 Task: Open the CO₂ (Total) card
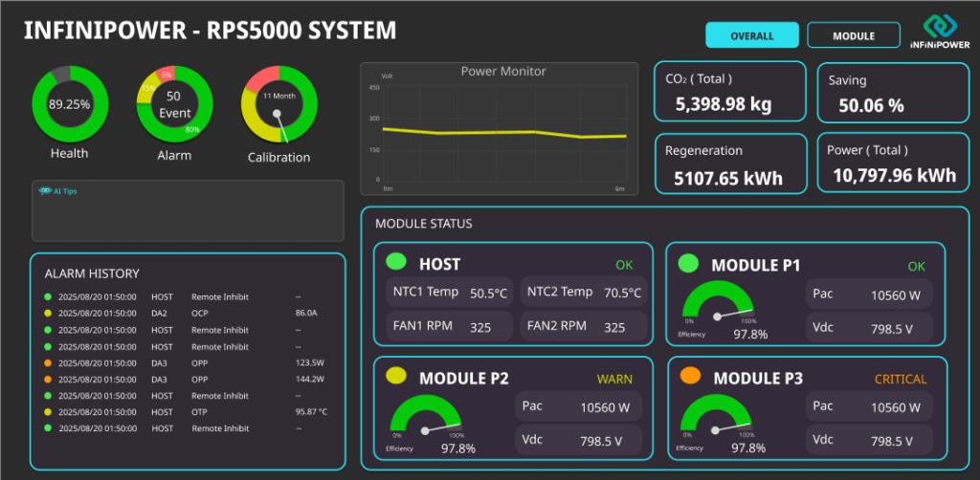click(729, 93)
